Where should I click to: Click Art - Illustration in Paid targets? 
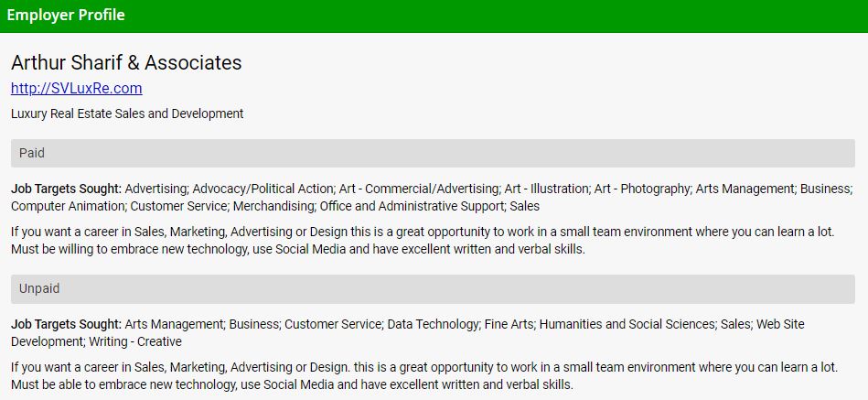tap(545, 189)
